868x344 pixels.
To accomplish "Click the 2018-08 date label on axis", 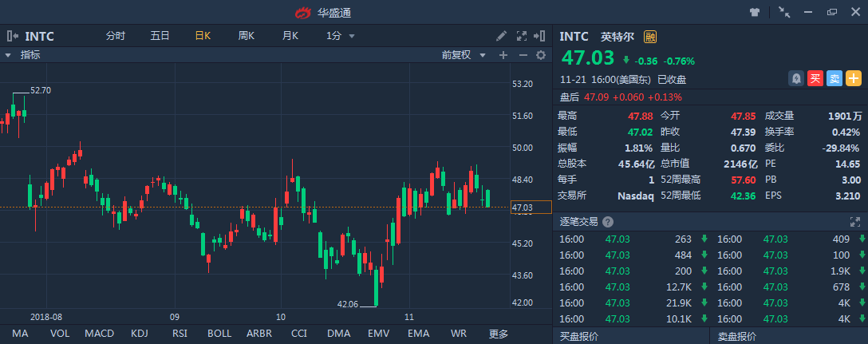I will click(45, 318).
